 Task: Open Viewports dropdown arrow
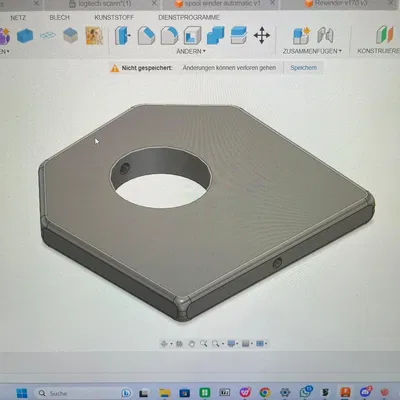266,344
